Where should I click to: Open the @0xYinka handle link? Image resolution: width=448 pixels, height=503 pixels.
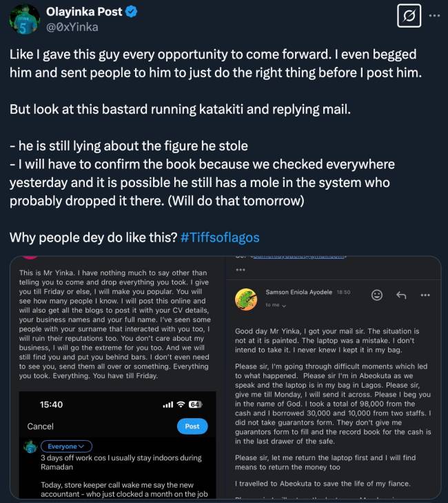72,27
